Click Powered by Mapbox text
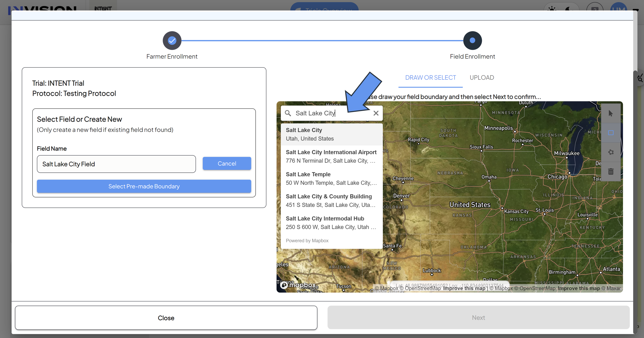Viewport: 644px width, 338px height. coord(307,240)
